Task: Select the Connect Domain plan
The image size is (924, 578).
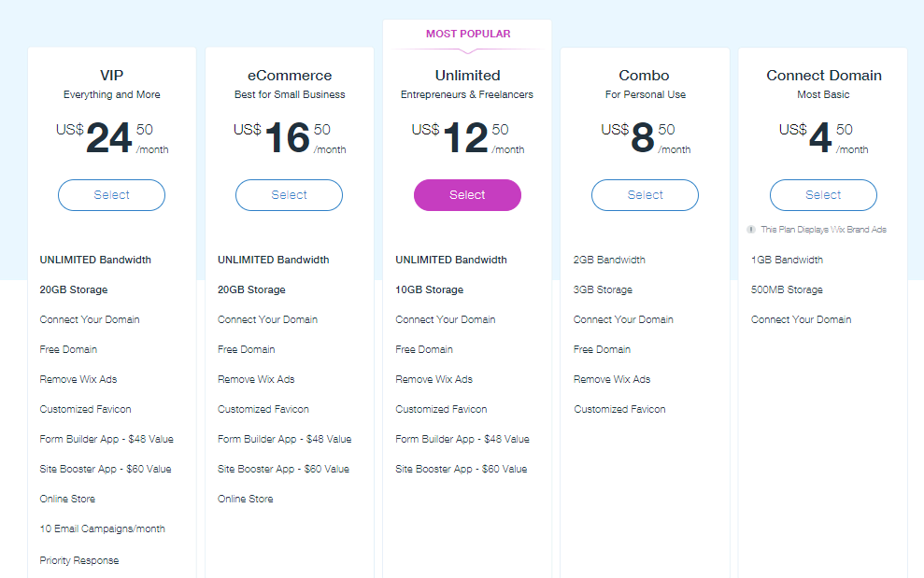Action: pyautogui.click(x=823, y=195)
